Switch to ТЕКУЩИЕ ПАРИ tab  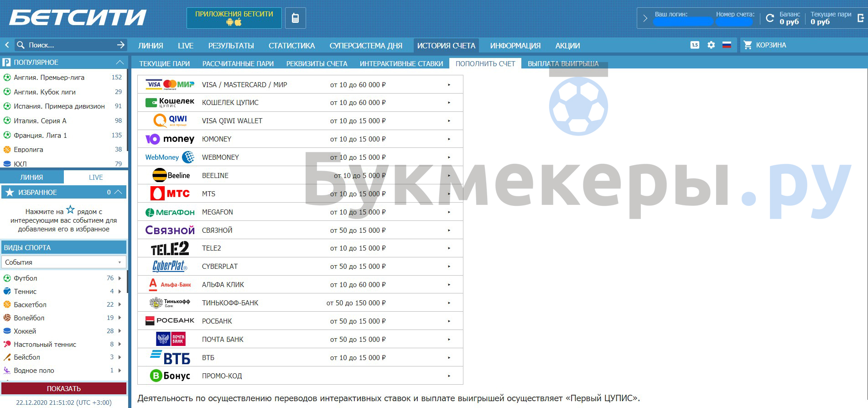click(165, 64)
